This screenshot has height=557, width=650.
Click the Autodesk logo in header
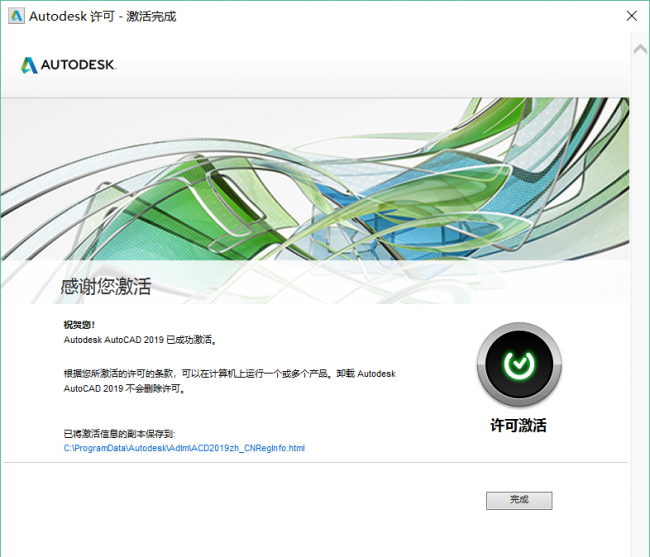[68, 65]
